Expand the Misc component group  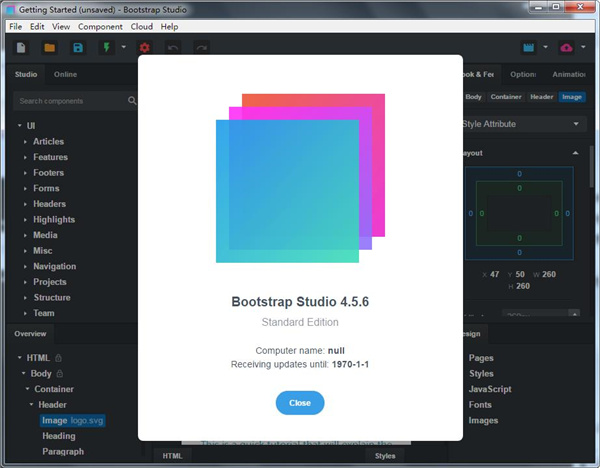pyautogui.click(x=25, y=251)
